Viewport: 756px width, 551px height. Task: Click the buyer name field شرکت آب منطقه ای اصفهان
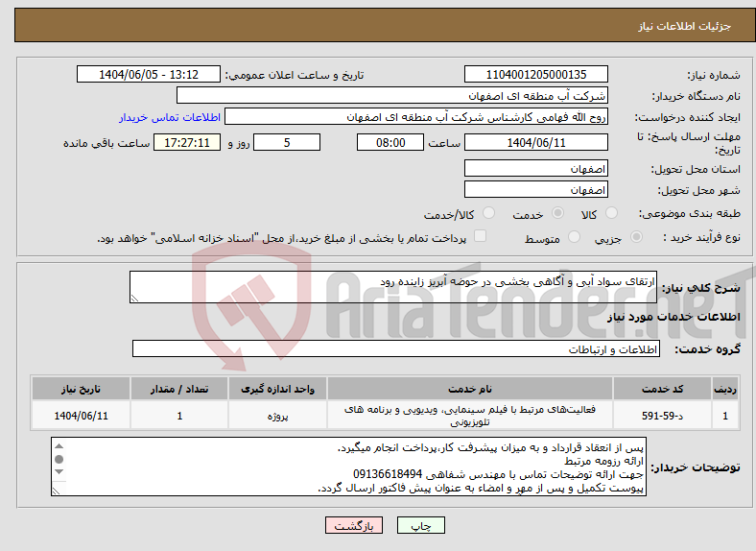pyautogui.click(x=392, y=96)
